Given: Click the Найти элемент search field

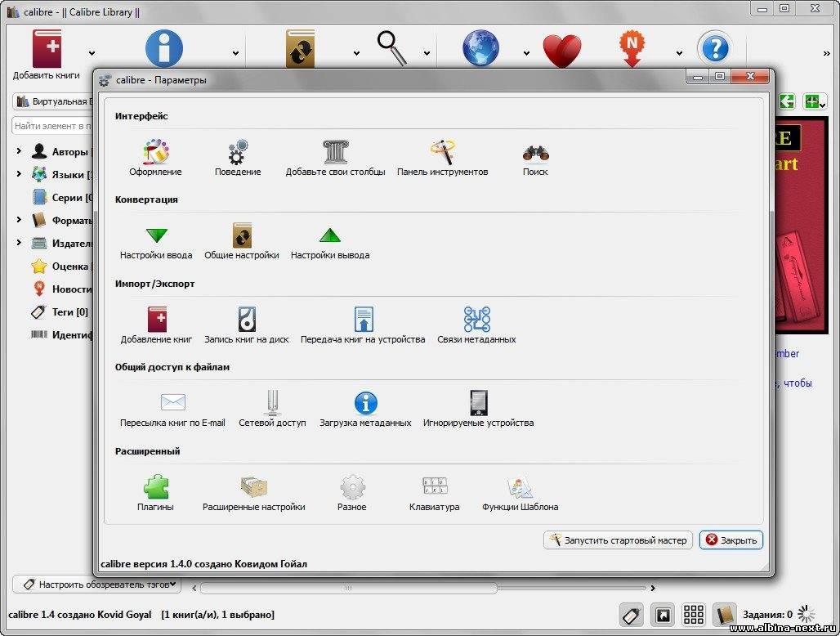Looking at the screenshot, I should click(52, 126).
